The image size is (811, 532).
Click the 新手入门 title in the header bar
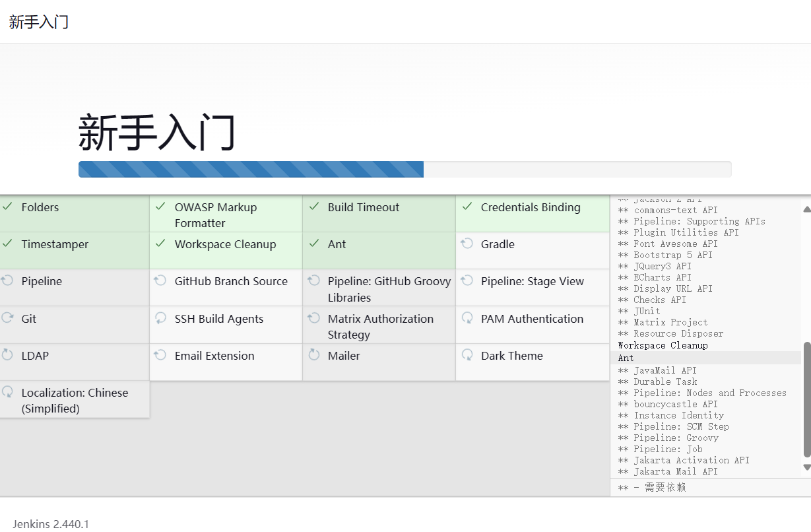point(39,22)
